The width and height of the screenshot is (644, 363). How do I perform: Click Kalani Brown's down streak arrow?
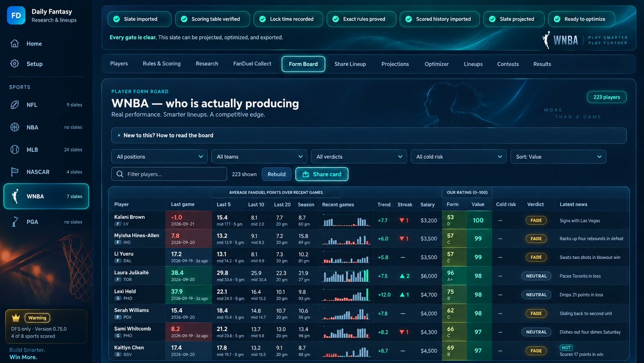[x=402, y=220]
